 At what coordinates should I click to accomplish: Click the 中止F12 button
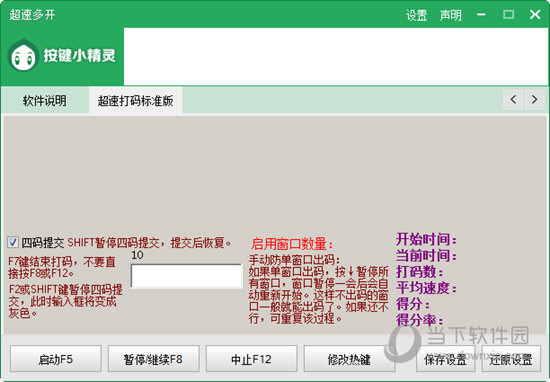coord(251,359)
